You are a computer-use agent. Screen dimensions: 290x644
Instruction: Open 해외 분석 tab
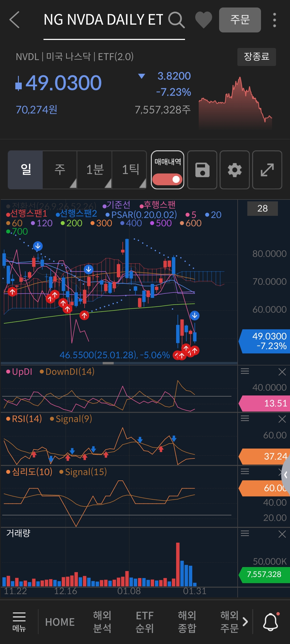pos(102,622)
